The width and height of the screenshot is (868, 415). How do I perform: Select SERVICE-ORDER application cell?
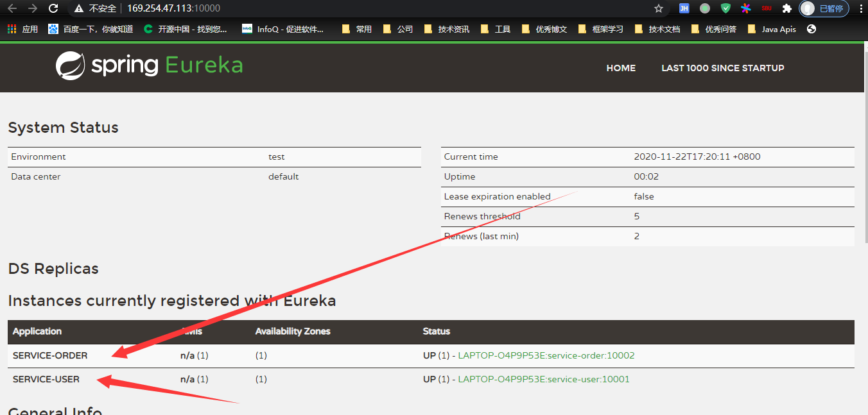tap(50, 355)
